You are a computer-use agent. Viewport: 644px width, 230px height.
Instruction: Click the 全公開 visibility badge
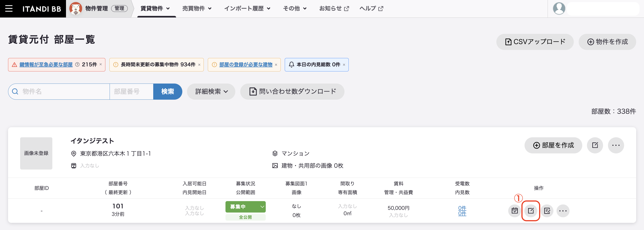click(x=245, y=217)
